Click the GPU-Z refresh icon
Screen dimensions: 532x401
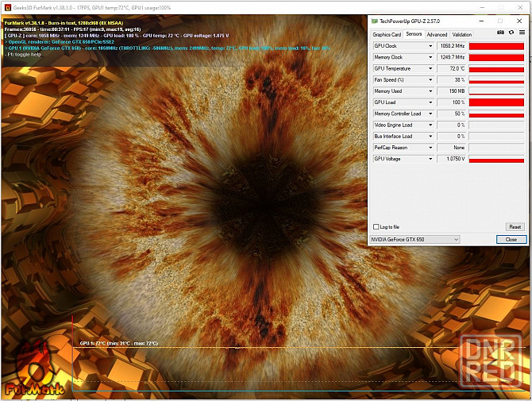click(511, 33)
